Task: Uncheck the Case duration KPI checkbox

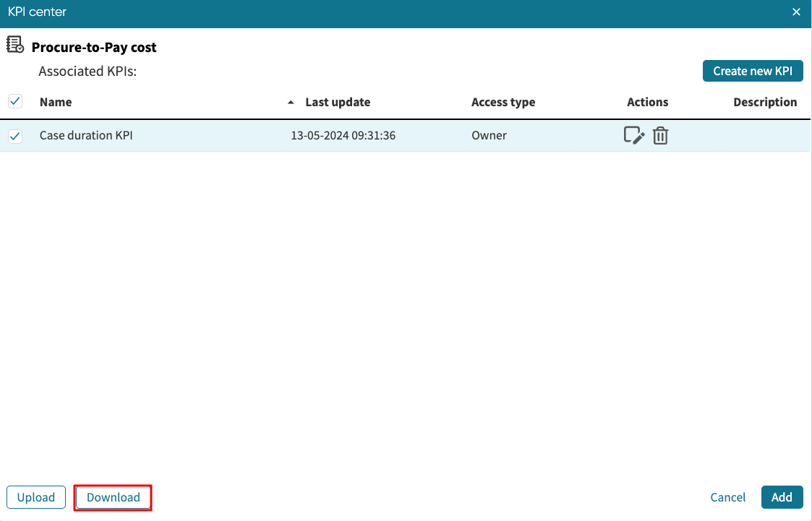Action: tap(15, 136)
